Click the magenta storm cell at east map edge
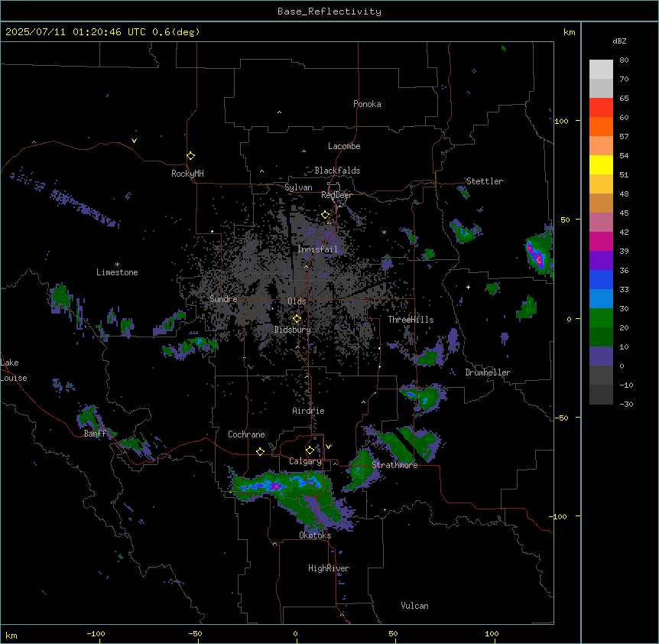659x644 pixels. click(535, 255)
